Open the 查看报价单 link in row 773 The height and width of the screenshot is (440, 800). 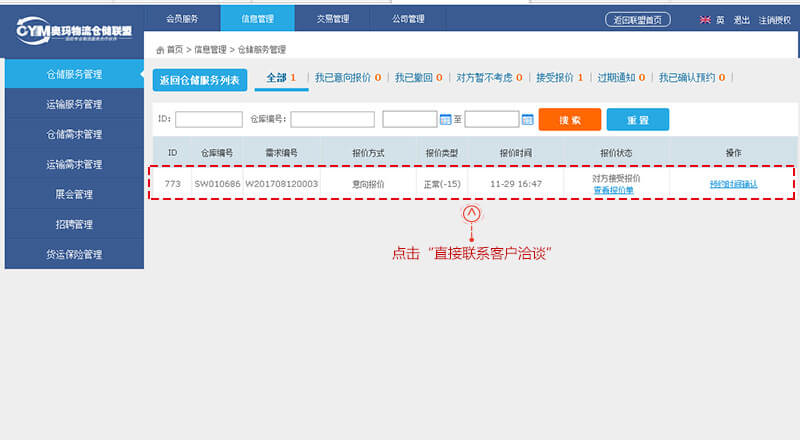613,189
